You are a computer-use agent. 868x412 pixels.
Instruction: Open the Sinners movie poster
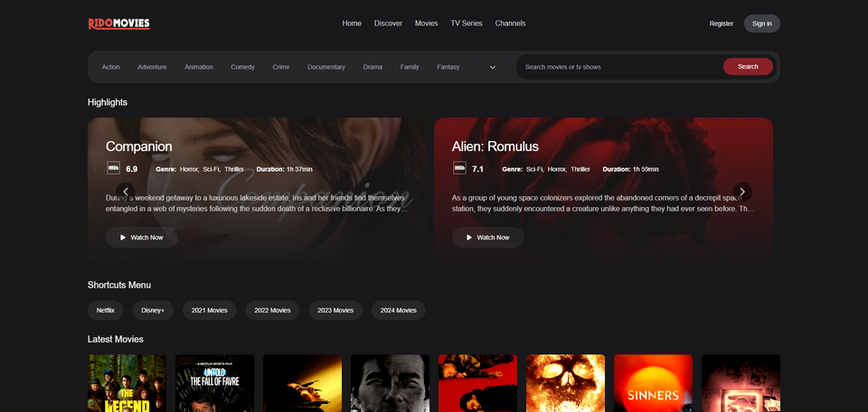tap(653, 383)
